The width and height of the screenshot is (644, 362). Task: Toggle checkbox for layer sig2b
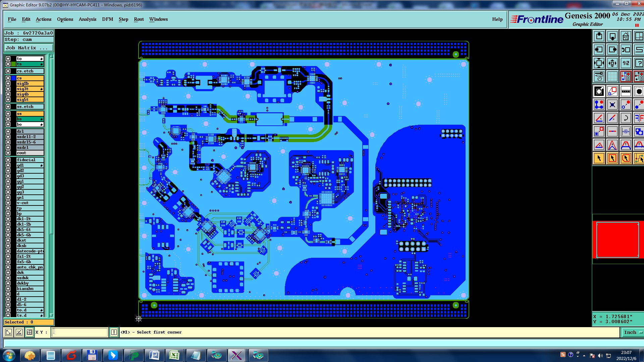tap(8, 83)
